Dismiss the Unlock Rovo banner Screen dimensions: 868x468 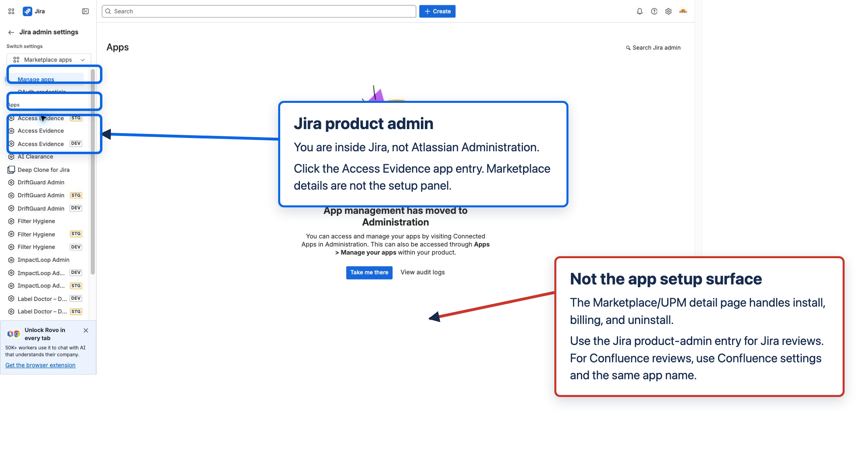[x=86, y=330]
